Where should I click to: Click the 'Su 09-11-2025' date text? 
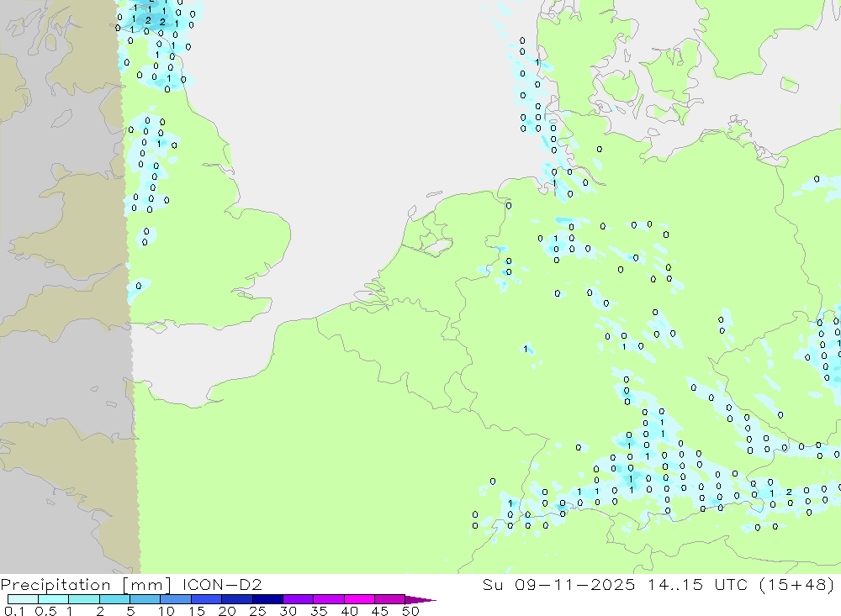pyautogui.click(x=558, y=584)
